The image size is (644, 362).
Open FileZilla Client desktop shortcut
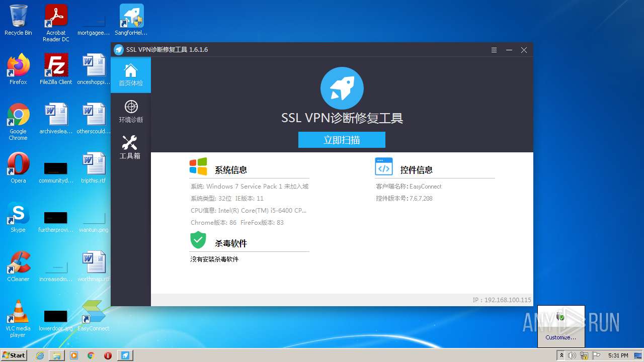[56, 69]
